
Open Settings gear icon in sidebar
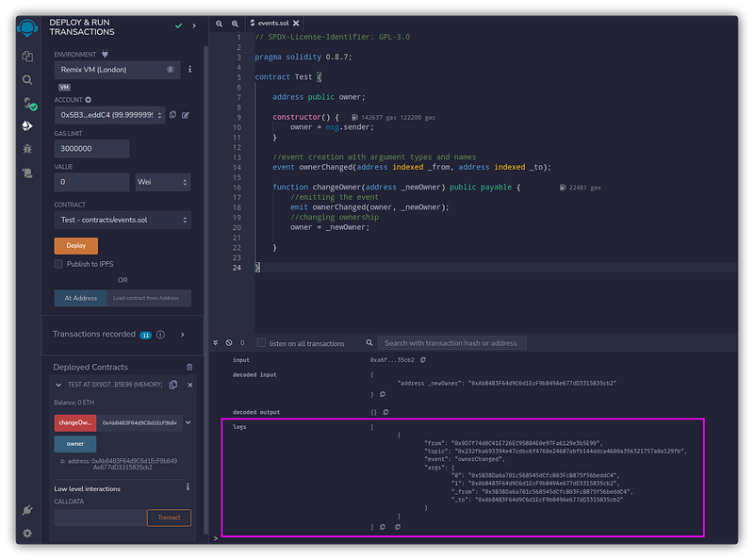(27, 534)
